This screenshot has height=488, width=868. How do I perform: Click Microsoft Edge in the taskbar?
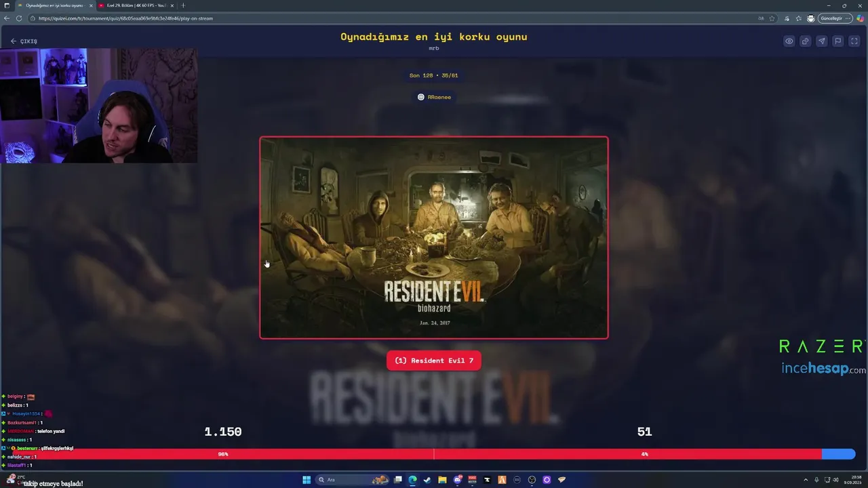point(413,480)
